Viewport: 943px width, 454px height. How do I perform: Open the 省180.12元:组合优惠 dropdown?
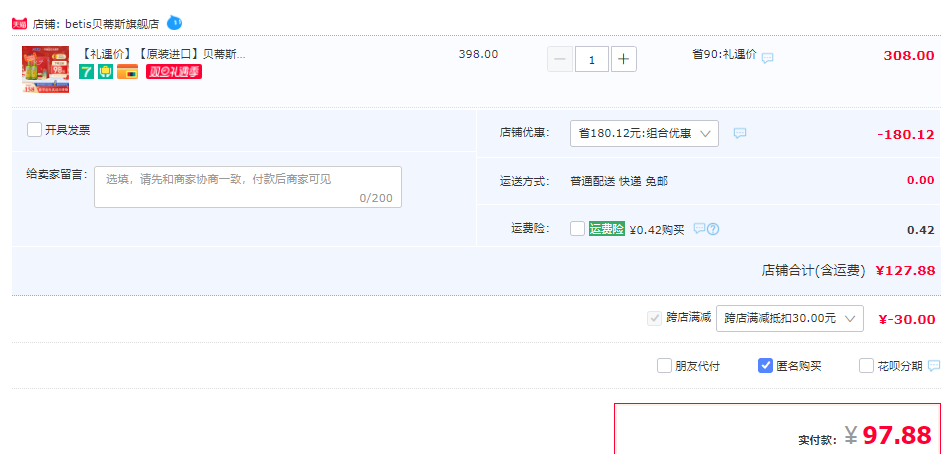644,133
